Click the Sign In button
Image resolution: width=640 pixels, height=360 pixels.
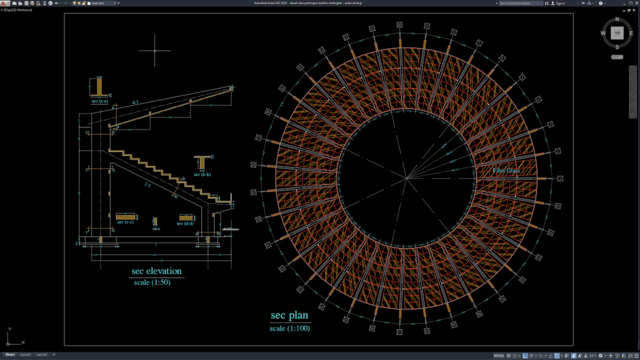point(559,3)
